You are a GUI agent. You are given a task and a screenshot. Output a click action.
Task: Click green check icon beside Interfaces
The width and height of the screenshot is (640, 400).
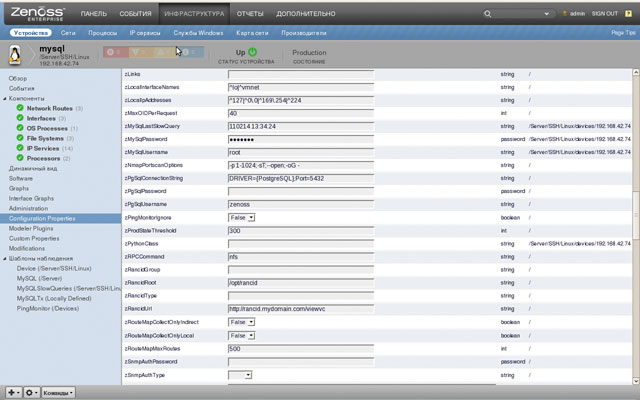pos(20,118)
